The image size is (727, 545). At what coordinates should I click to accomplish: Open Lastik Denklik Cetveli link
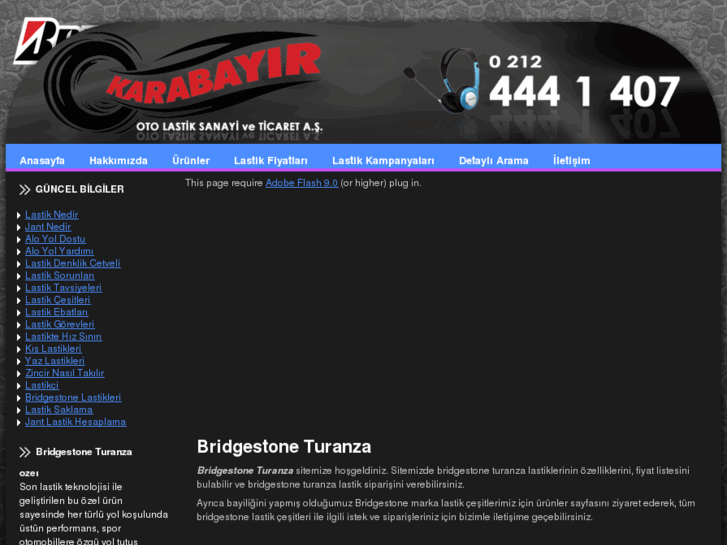73,263
